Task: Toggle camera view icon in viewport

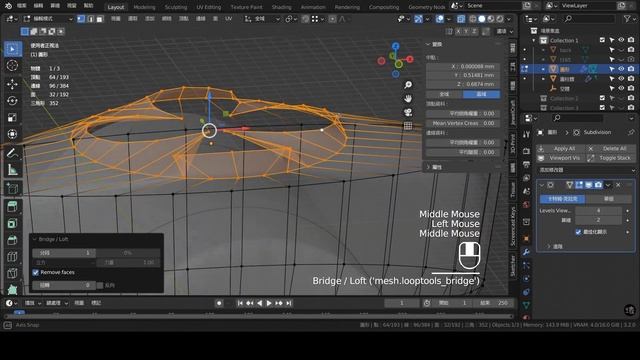Action: click(408, 112)
